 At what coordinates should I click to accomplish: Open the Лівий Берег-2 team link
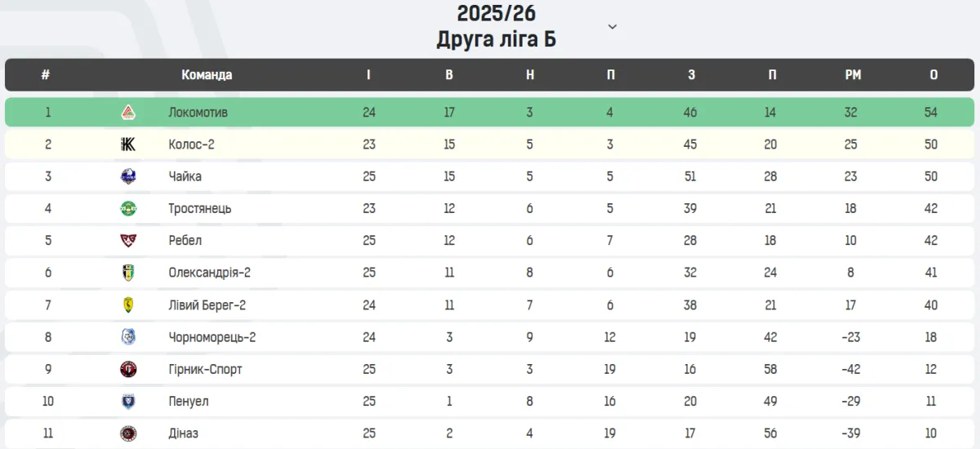click(x=207, y=305)
